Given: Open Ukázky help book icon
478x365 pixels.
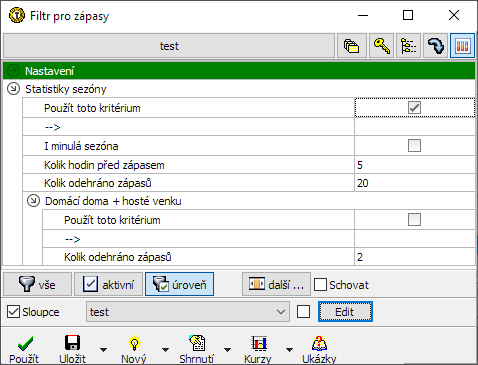Looking at the screenshot, I should click(319, 343).
